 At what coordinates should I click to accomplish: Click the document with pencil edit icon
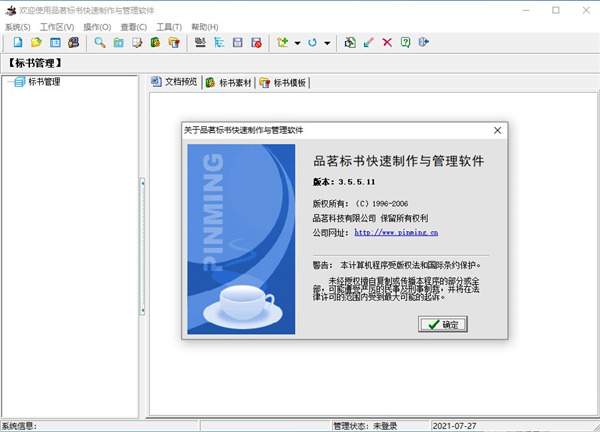pyautogui.click(x=137, y=42)
